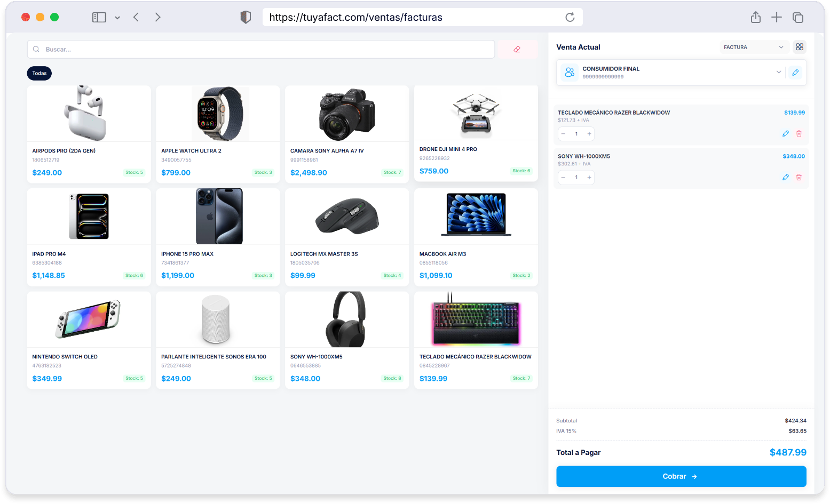Open the FACTURA document type dropdown

[754, 47]
